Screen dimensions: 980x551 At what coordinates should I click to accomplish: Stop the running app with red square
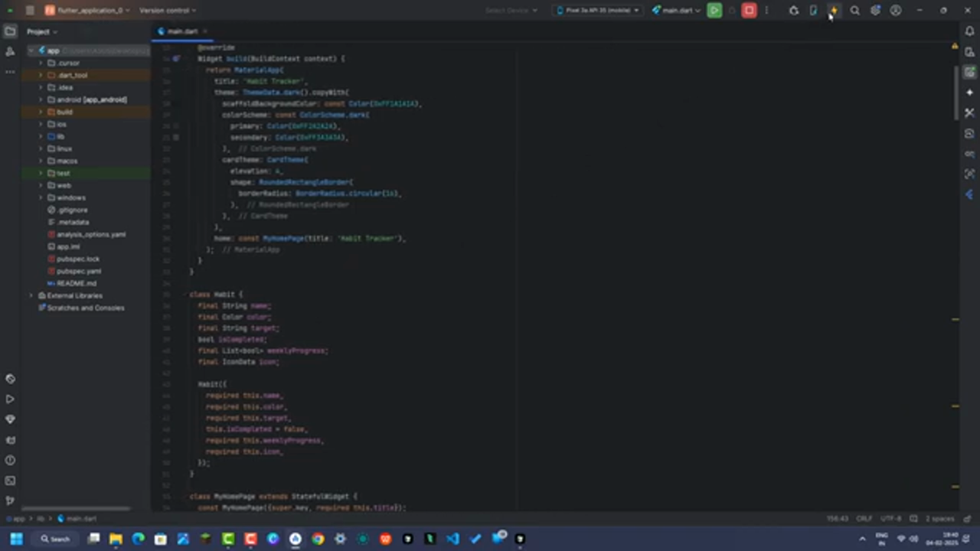coord(749,11)
